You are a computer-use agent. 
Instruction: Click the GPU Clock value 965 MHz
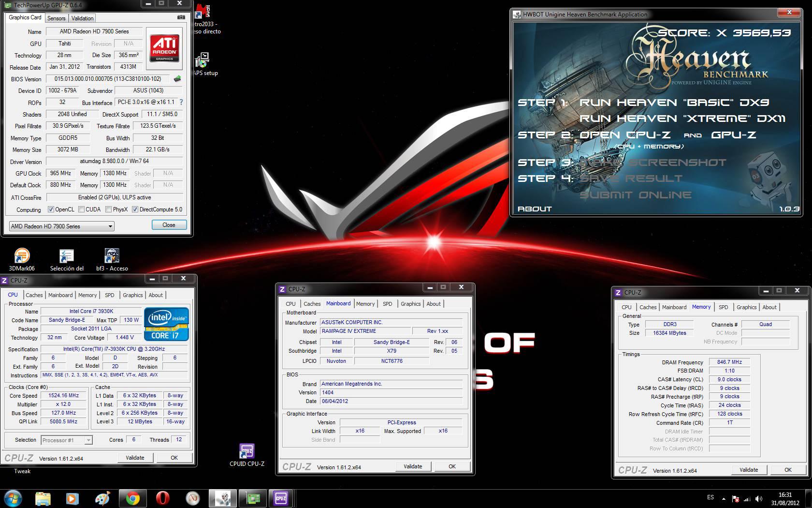60,173
